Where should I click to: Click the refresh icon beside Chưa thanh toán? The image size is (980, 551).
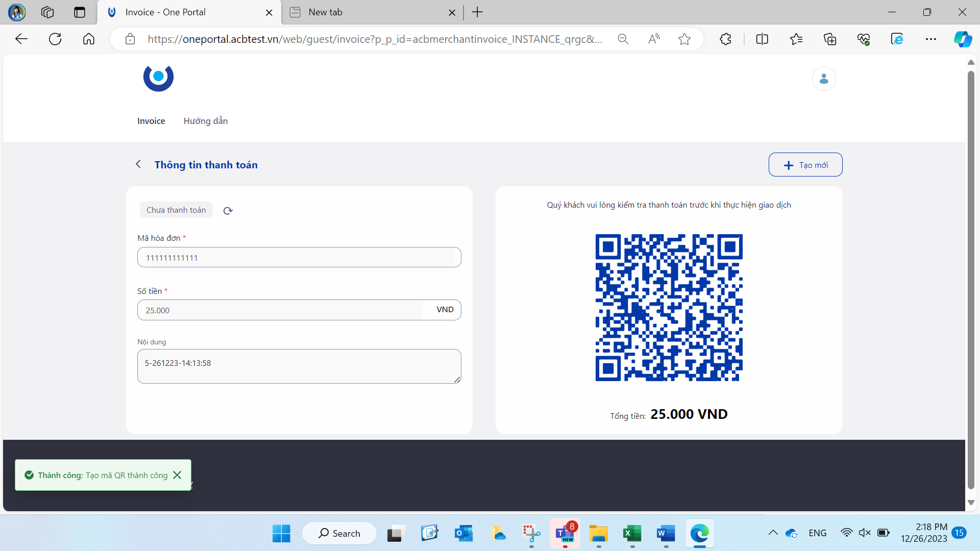[228, 210]
